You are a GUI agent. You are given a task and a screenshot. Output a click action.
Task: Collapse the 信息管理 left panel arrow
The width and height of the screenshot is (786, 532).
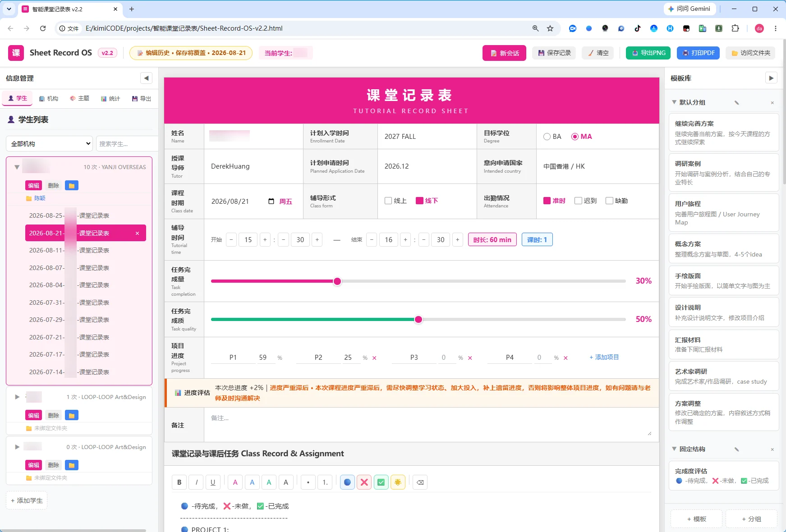pos(146,78)
